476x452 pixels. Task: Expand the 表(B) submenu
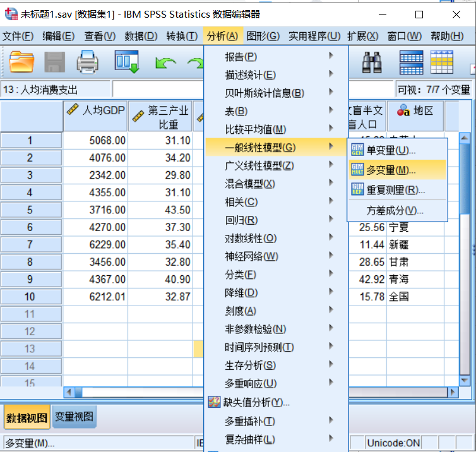click(277, 111)
